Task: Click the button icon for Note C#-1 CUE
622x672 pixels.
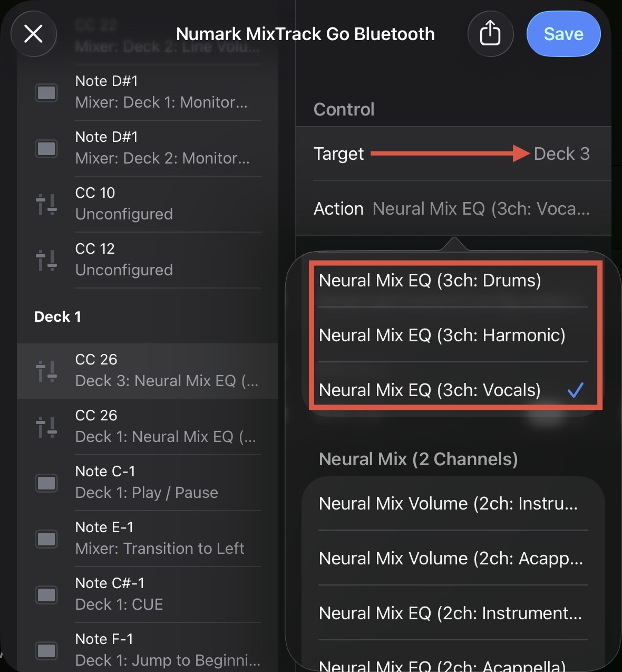Action: coord(46,594)
